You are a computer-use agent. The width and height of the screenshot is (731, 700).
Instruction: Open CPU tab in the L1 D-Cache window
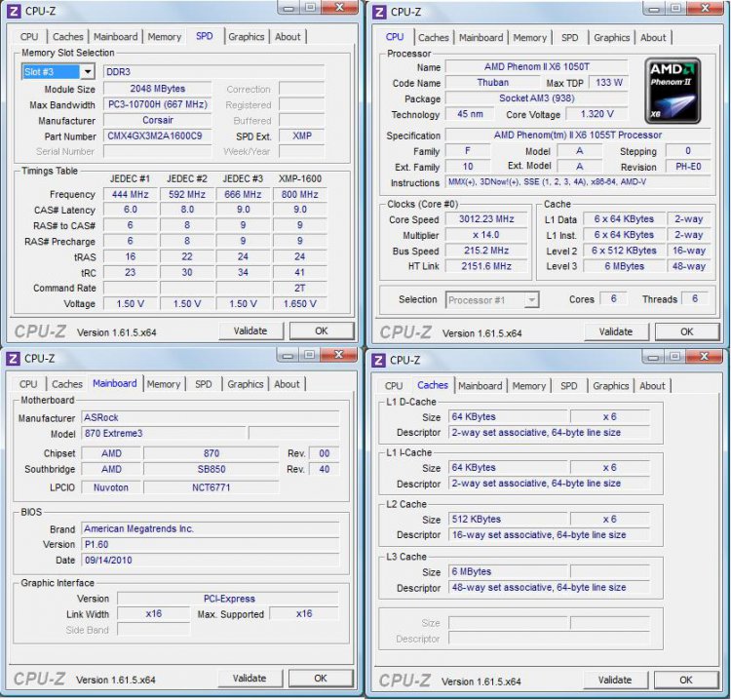click(394, 386)
